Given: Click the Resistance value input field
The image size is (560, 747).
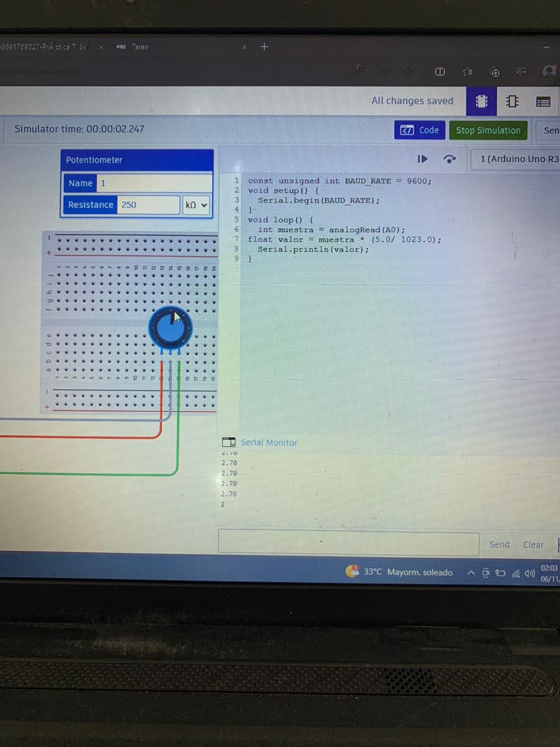Looking at the screenshot, I should point(148,205).
